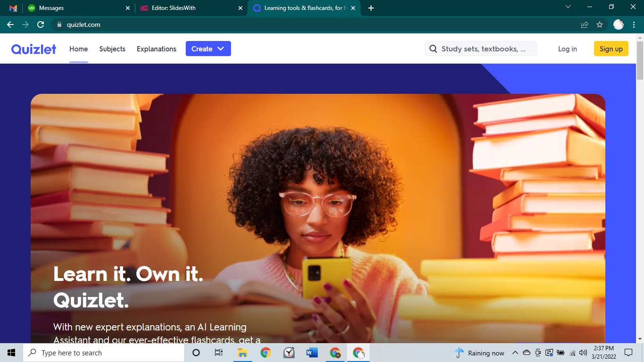Open the Chrome three-dot menu
The width and height of the screenshot is (644, 362).
click(x=634, y=25)
